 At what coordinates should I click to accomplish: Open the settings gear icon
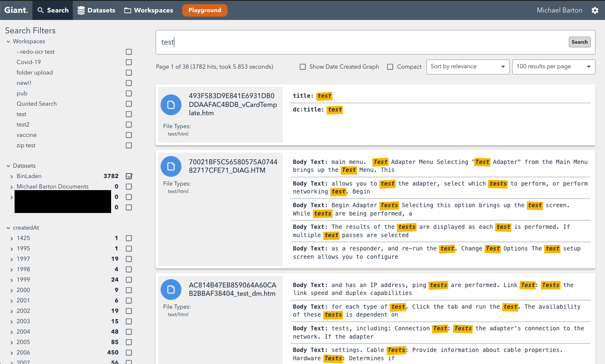tap(595, 10)
